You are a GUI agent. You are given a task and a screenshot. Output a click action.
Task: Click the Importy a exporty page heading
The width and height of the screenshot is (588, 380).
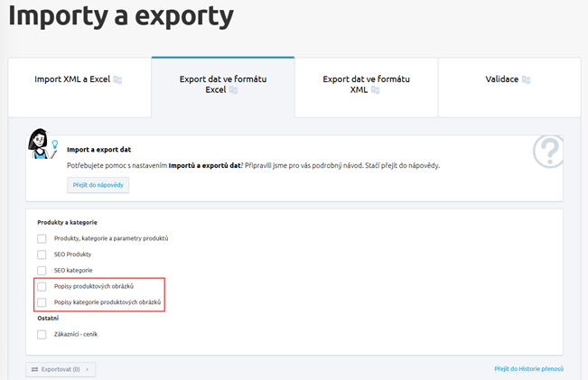121,17
